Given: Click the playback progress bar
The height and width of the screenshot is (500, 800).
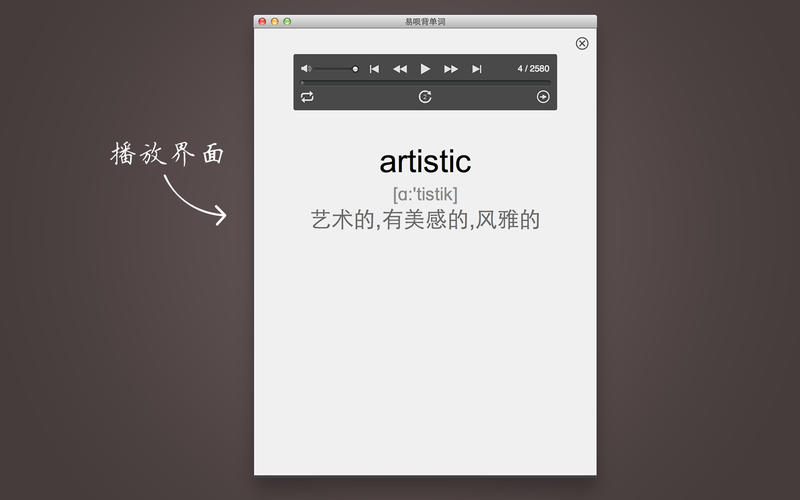Looking at the screenshot, I should pos(426,82).
